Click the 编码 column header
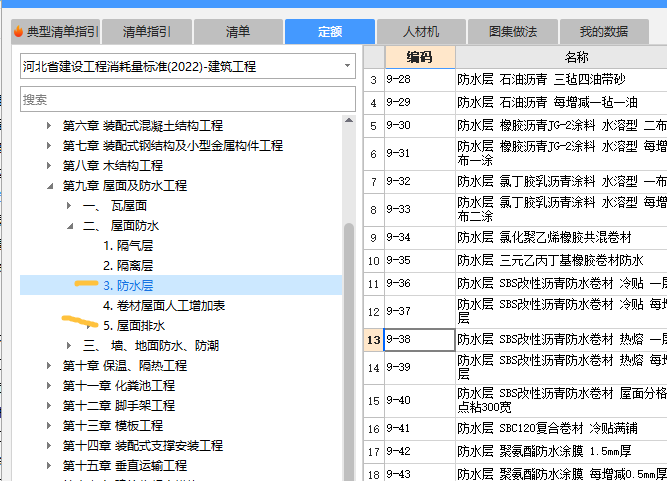This screenshot has height=481, width=667. pyautogui.click(x=420, y=57)
